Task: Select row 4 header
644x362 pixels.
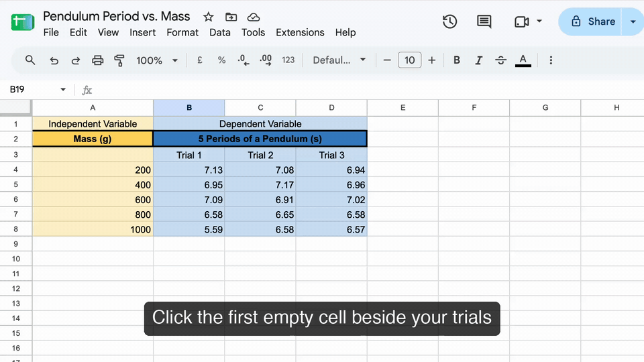Action: (15, 170)
